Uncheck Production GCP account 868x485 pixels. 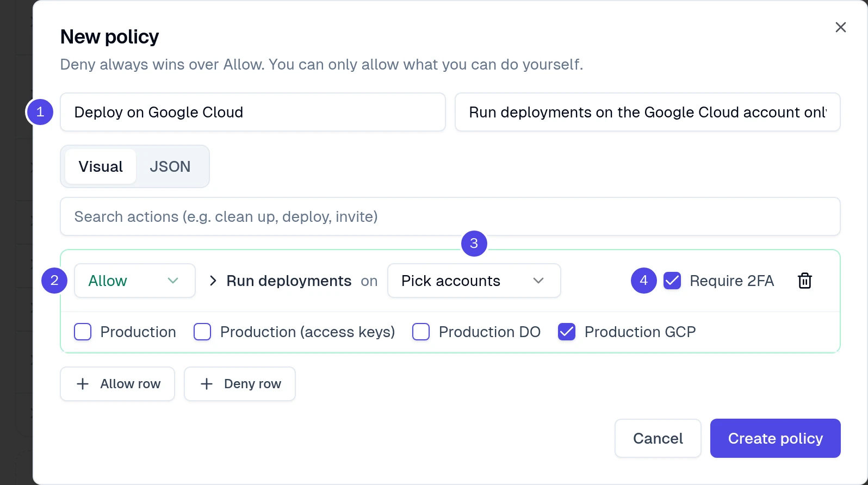pyautogui.click(x=567, y=332)
